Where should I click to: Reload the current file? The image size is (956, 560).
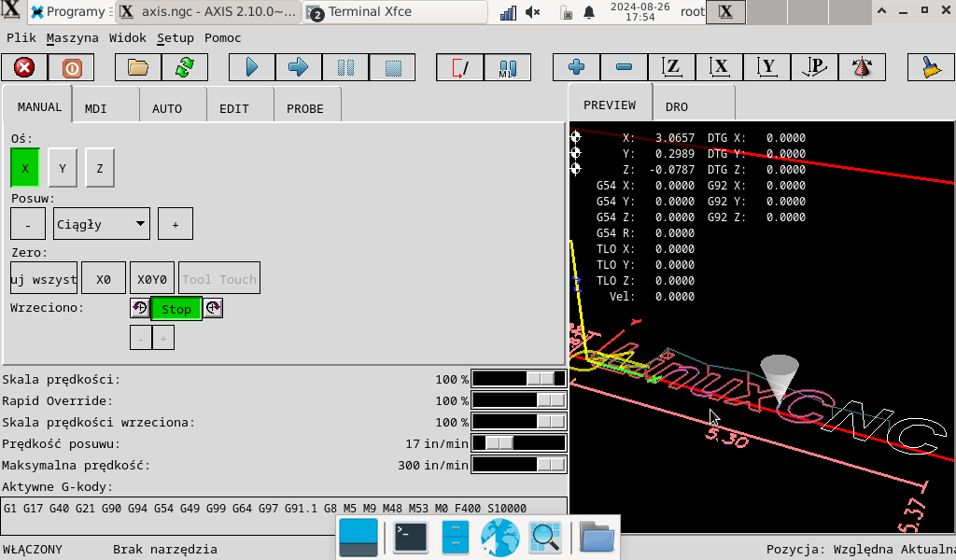(x=185, y=67)
